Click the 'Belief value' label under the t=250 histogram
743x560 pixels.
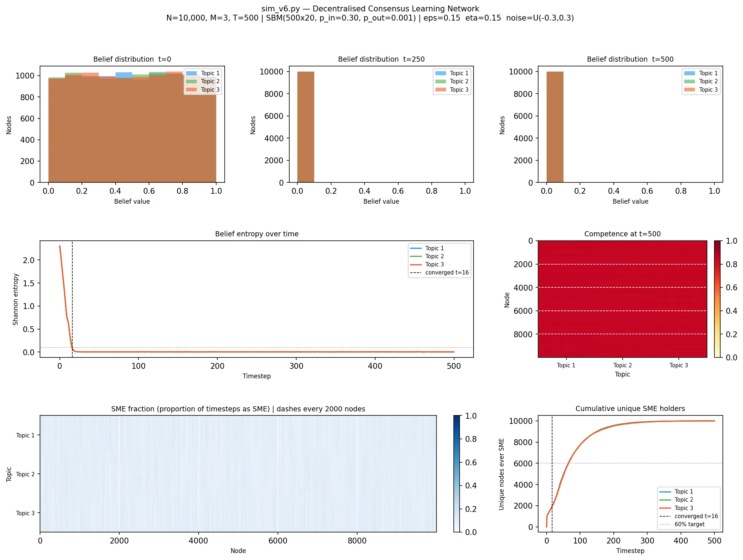(381, 201)
